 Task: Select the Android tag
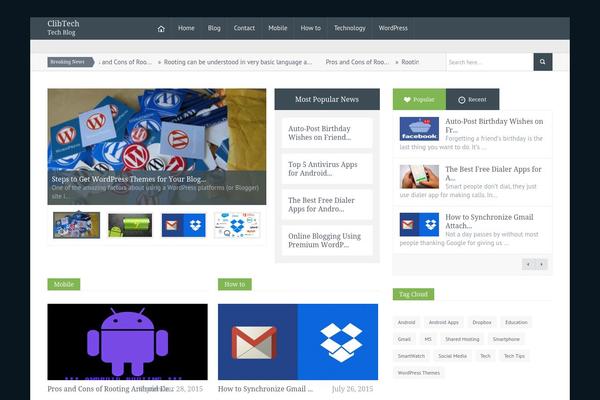(406, 322)
